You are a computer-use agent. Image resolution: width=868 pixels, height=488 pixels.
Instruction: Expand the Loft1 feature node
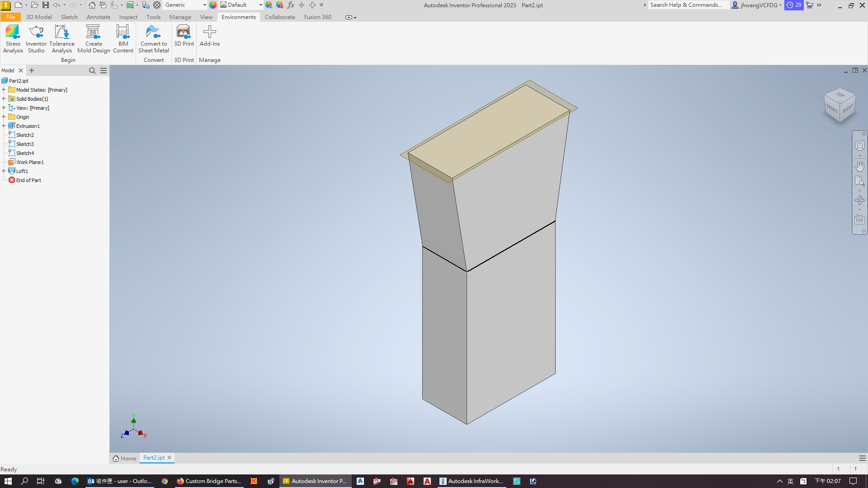(4, 171)
